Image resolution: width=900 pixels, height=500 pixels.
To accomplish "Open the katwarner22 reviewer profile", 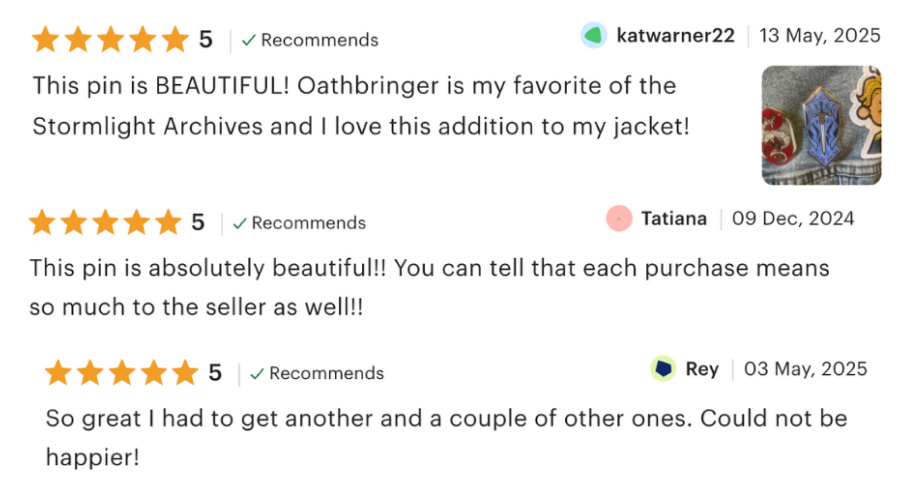I will 675,36.
